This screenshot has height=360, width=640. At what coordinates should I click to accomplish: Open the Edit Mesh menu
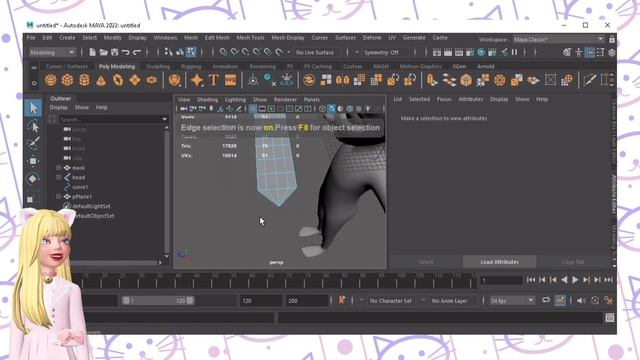(217, 38)
